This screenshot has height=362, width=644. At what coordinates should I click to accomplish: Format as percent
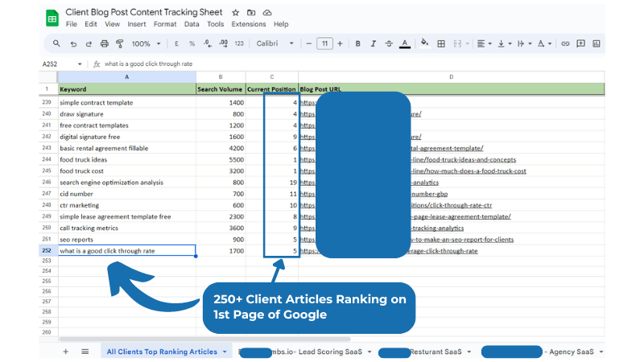pyautogui.click(x=192, y=43)
